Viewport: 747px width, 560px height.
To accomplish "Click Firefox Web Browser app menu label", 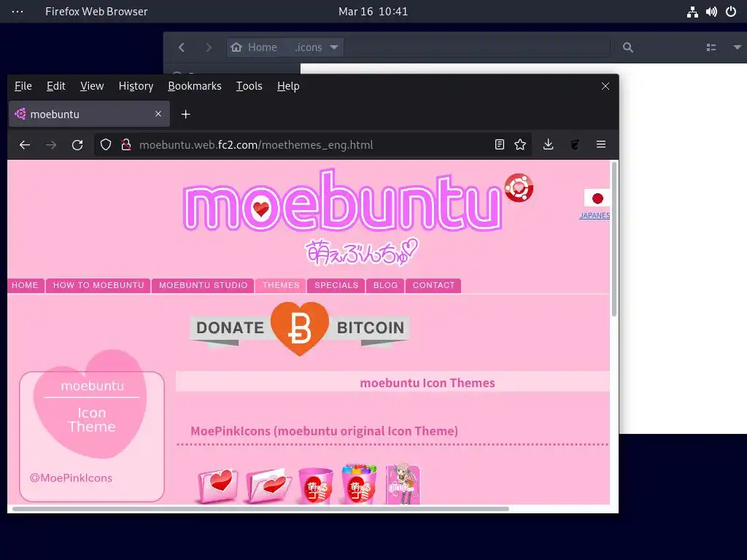I will (x=96, y=12).
